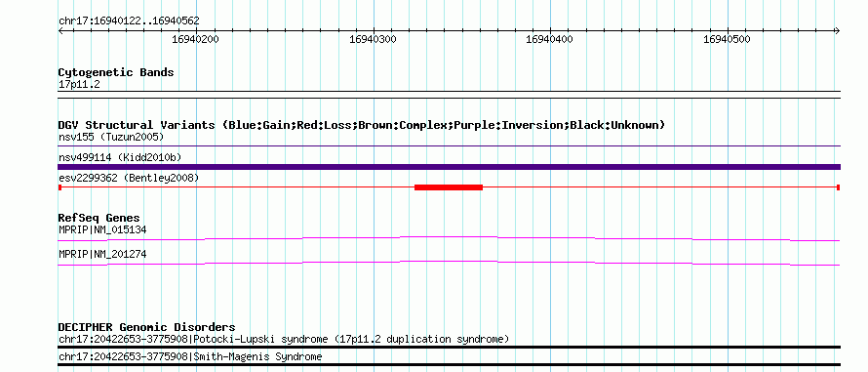Screen dimensions: 868x372
Task: Open the MPRIP|NM_015134 gene label
Action: click(x=102, y=229)
